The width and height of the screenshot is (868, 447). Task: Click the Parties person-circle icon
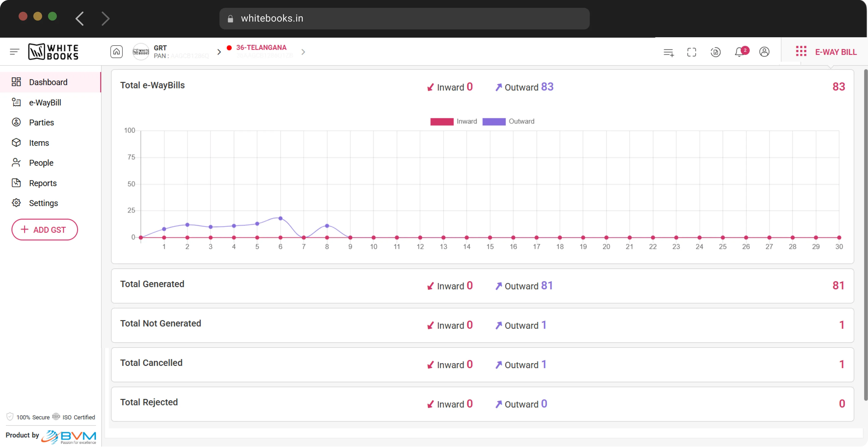pos(16,122)
